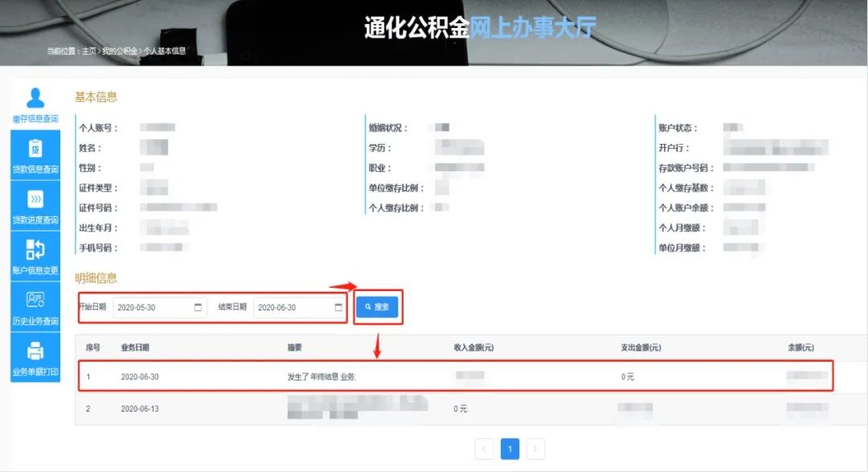Click 单位缴存比例 label

click(x=396, y=188)
